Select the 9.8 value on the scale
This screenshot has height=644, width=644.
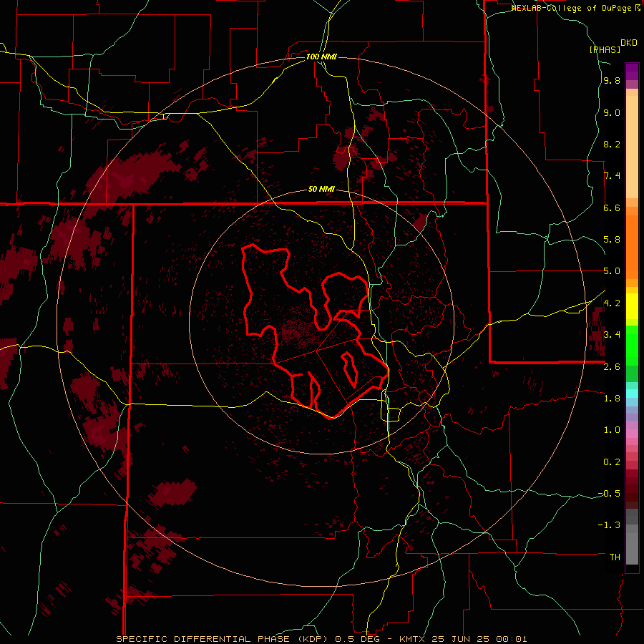click(x=612, y=81)
